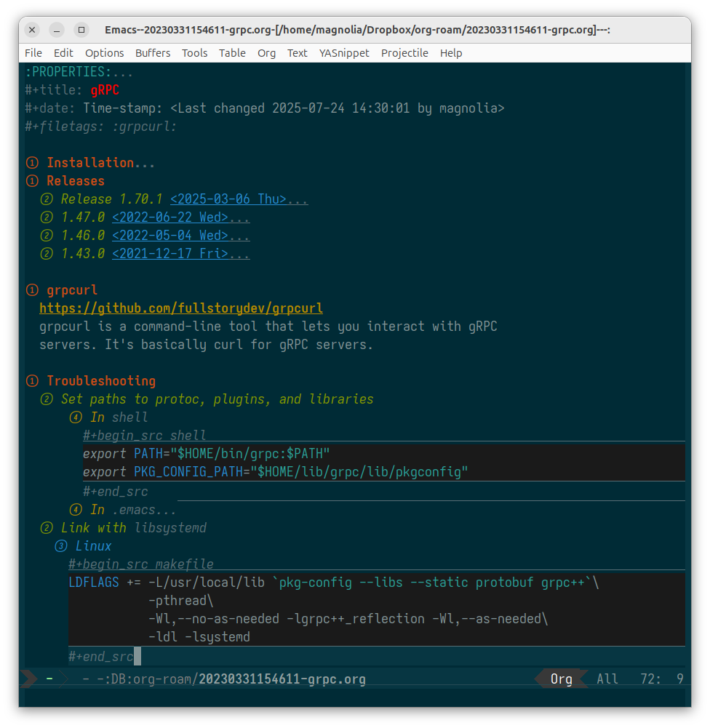Open the Table menu
The image size is (710, 728).
tap(232, 53)
